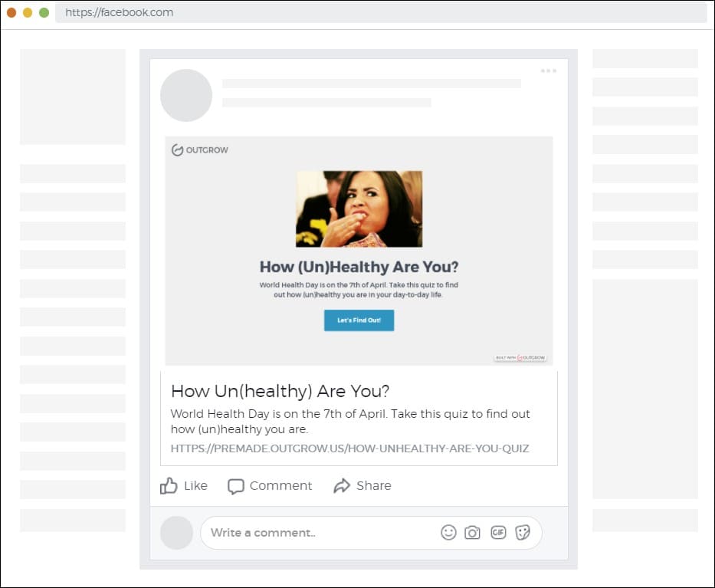Click the "Built with Outgrow" badge
The width and height of the screenshot is (715, 588).
(520, 357)
